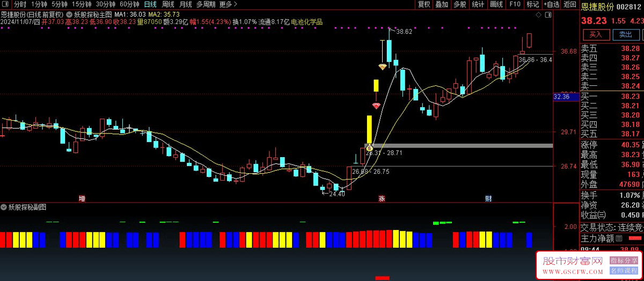Image resolution: width=644 pixels, height=281 pixels.
Task: Open the 复权 adjustment menu
Action: [424, 4]
